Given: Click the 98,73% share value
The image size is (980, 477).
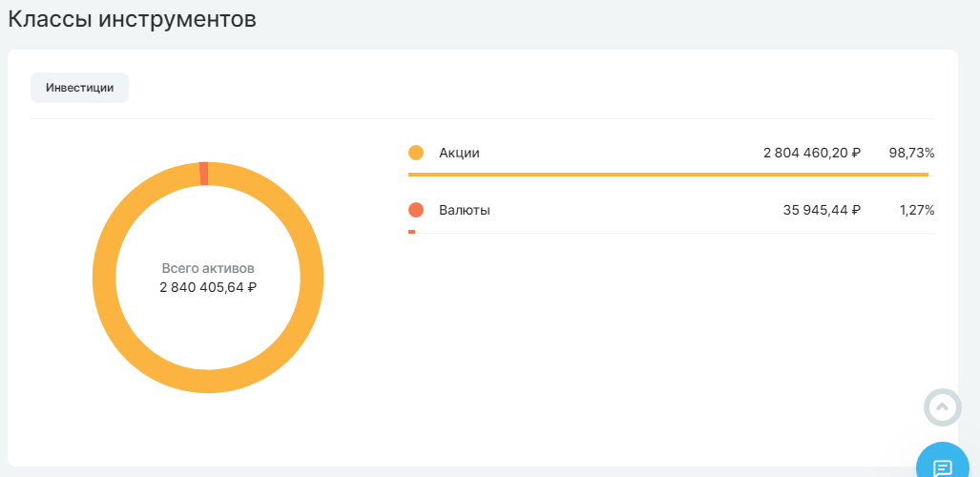Looking at the screenshot, I should [911, 153].
